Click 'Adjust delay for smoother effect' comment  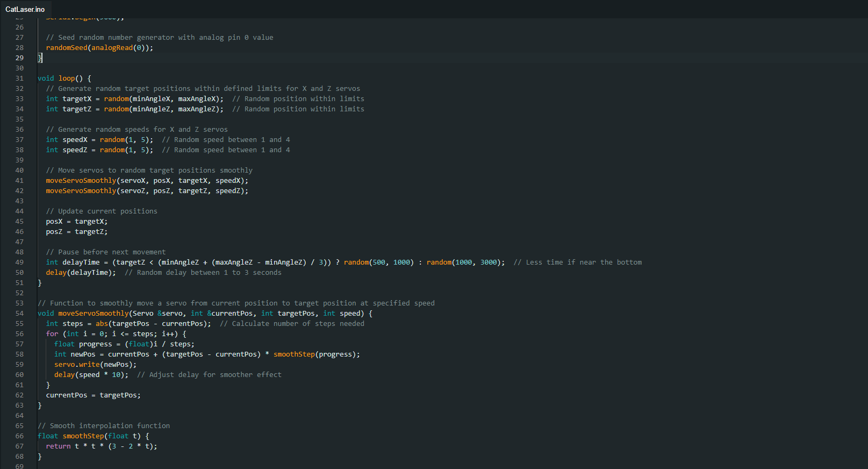coord(209,375)
